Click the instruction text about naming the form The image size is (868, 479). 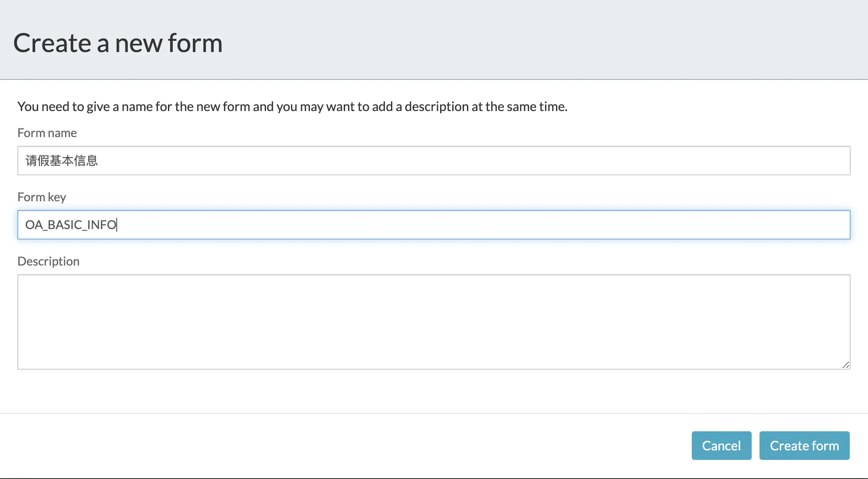292,106
